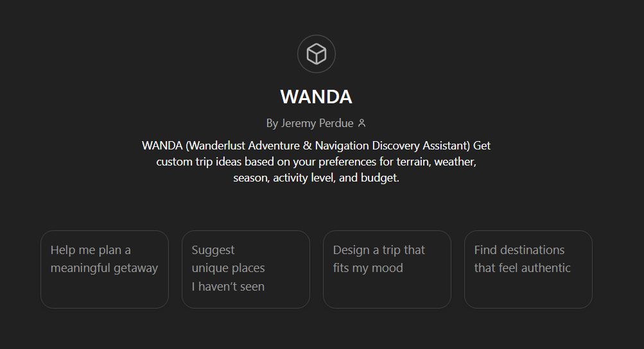
Task: Click the "I haven't seen" line in second card
Action: [228, 287]
